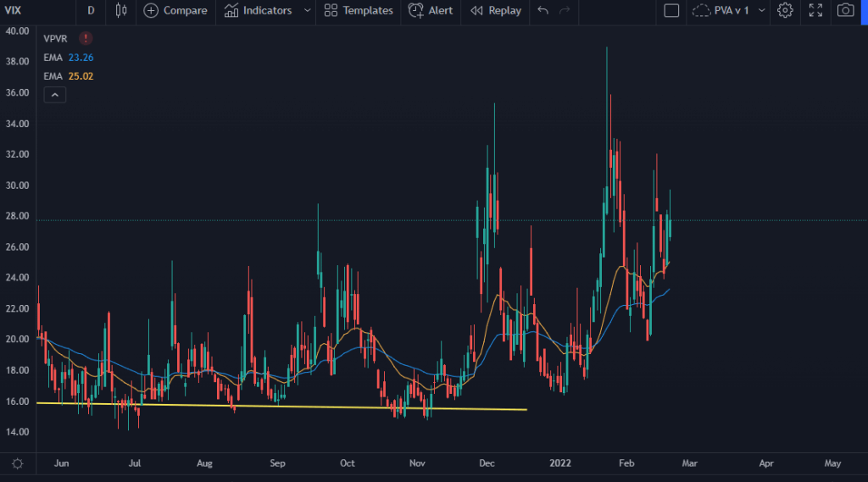
Task: Open the D daily interval selector
Action: tap(91, 10)
